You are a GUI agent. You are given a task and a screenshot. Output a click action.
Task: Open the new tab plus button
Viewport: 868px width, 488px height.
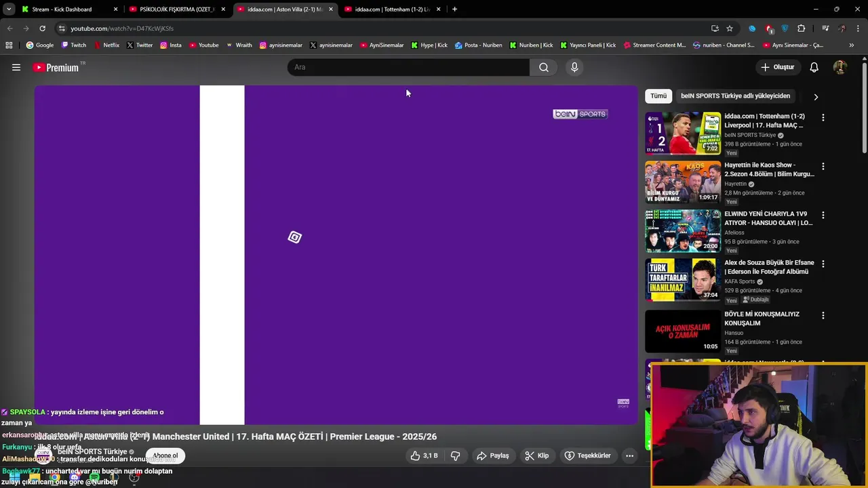pyautogui.click(x=454, y=9)
